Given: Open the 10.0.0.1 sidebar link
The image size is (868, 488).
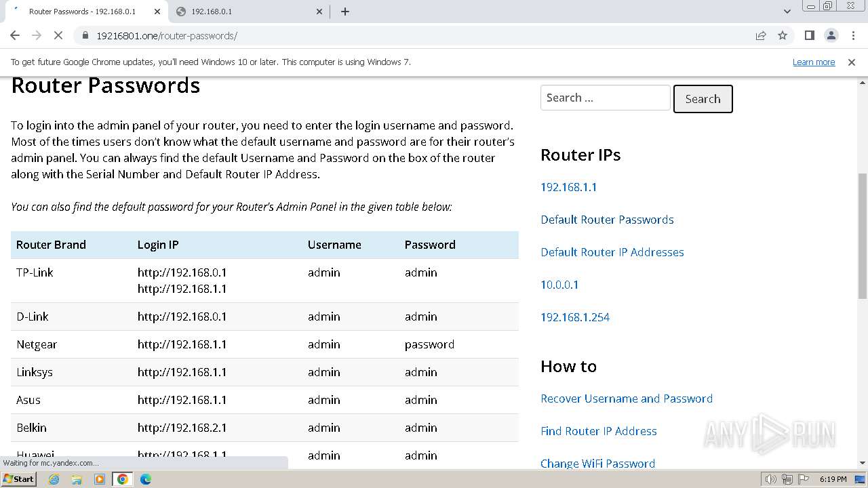Looking at the screenshot, I should tap(559, 285).
